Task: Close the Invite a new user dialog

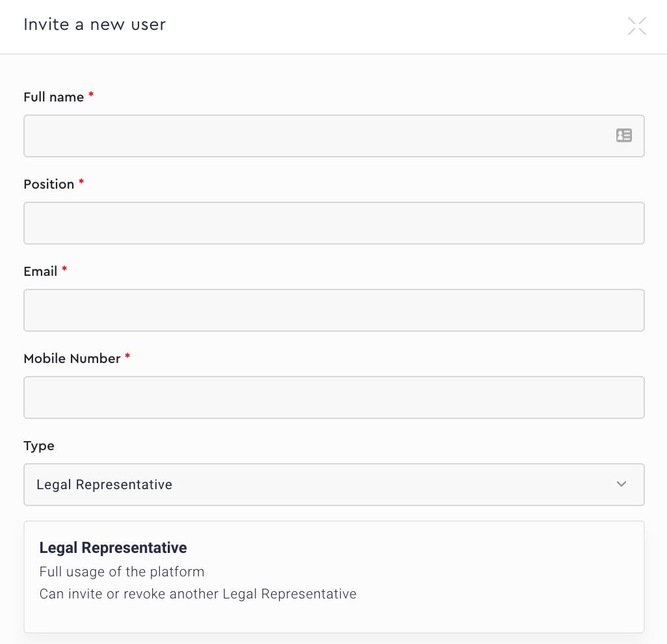Action: [636, 26]
